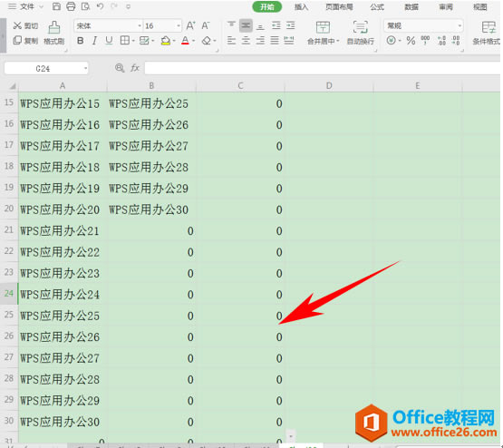Click into the formula bar input

click(322, 68)
